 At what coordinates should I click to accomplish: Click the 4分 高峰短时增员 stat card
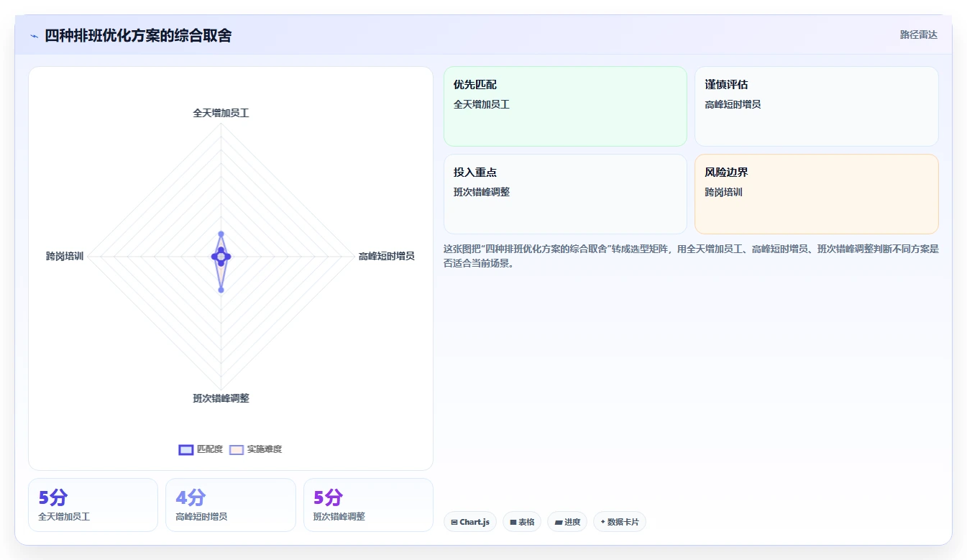[230, 505]
